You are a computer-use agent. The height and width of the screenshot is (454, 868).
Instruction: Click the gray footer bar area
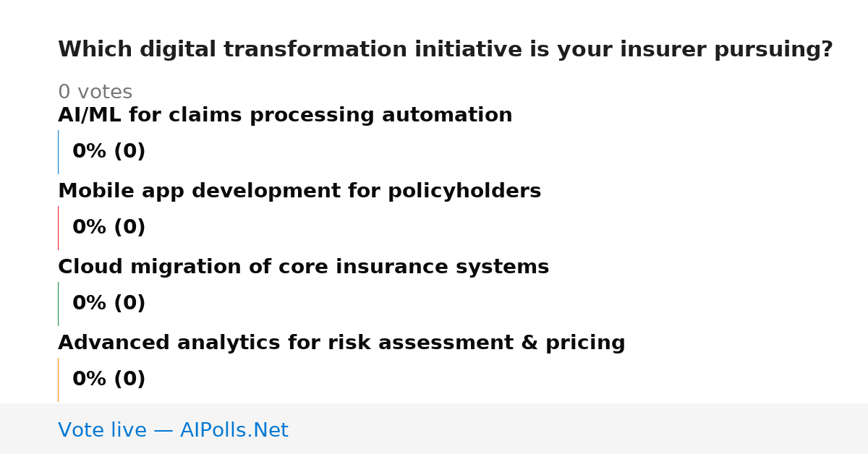[x=434, y=429]
